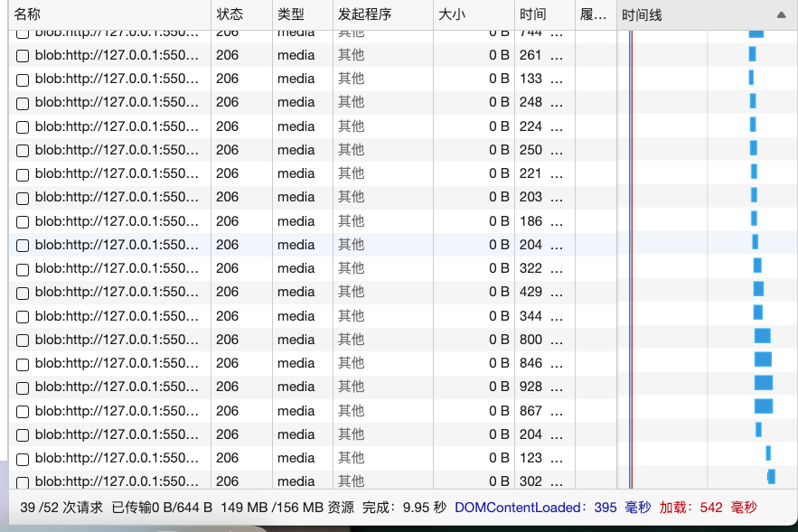The width and height of the screenshot is (798, 532).
Task: Sort requests by the 时间 column
Action: click(x=532, y=15)
